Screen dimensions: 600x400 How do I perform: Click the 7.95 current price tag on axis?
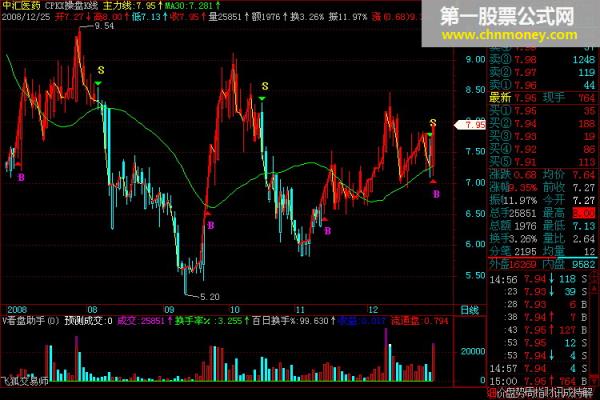470,125
